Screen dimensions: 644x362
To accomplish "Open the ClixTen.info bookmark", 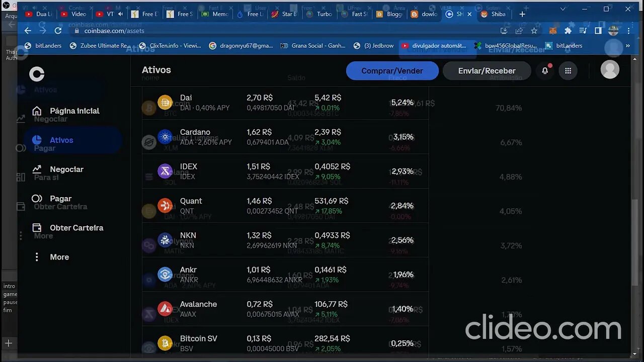I will (170, 46).
